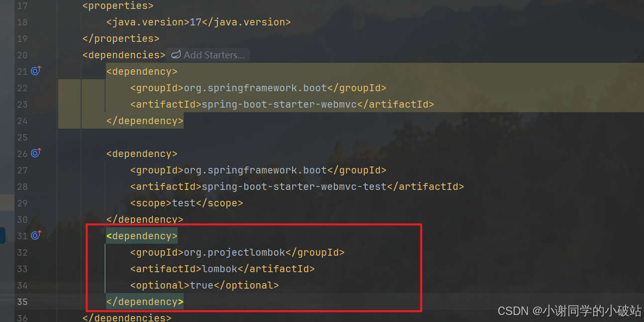Image resolution: width=644 pixels, height=322 pixels.
Task: Click the optional true value
Action: (202, 285)
